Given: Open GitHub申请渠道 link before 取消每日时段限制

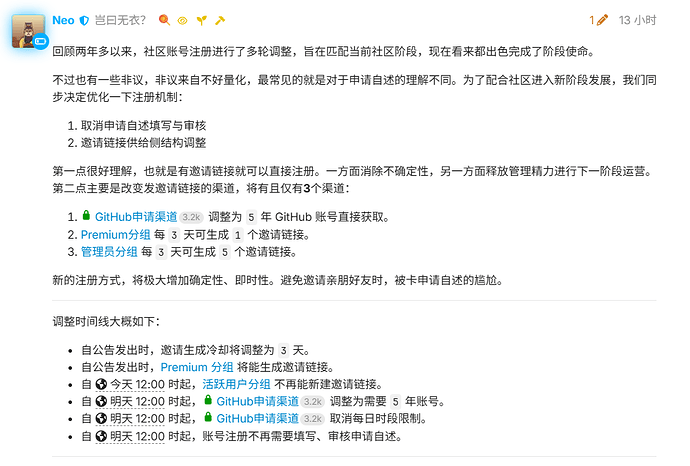Looking at the screenshot, I should (x=257, y=419).
